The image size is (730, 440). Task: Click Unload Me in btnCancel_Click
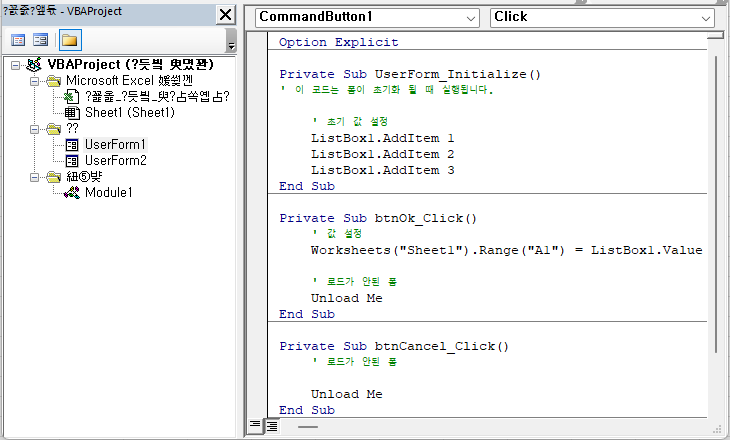click(346, 394)
